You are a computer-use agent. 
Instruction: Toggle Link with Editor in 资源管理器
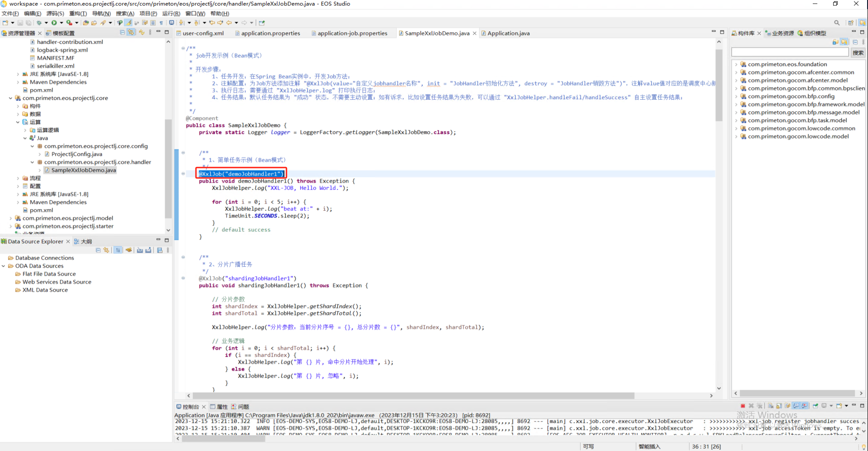pyautogui.click(x=131, y=33)
